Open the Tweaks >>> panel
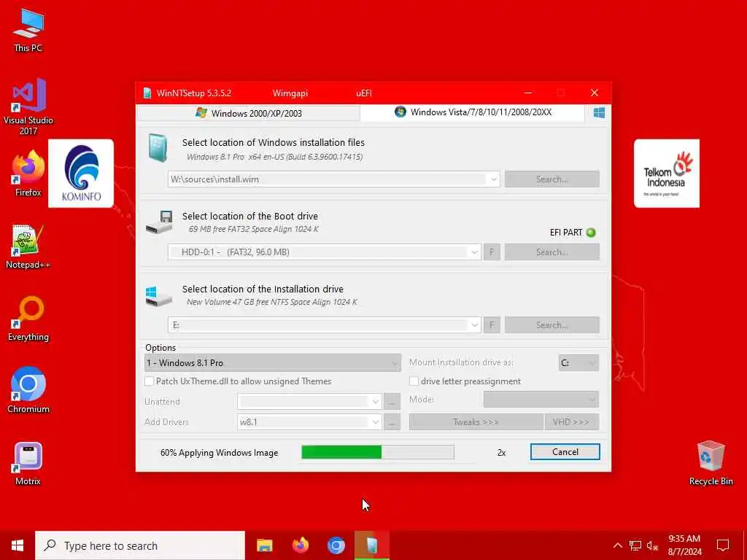Screen dimensions: 747x560 (476, 422)
